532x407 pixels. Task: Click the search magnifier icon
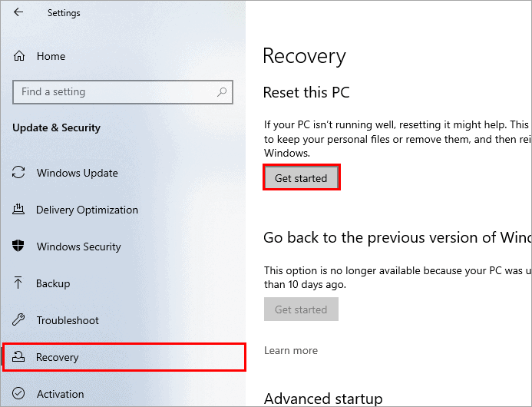coord(222,92)
